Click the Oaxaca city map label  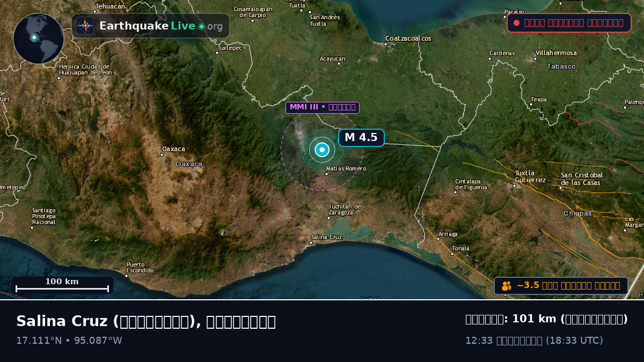click(x=173, y=149)
